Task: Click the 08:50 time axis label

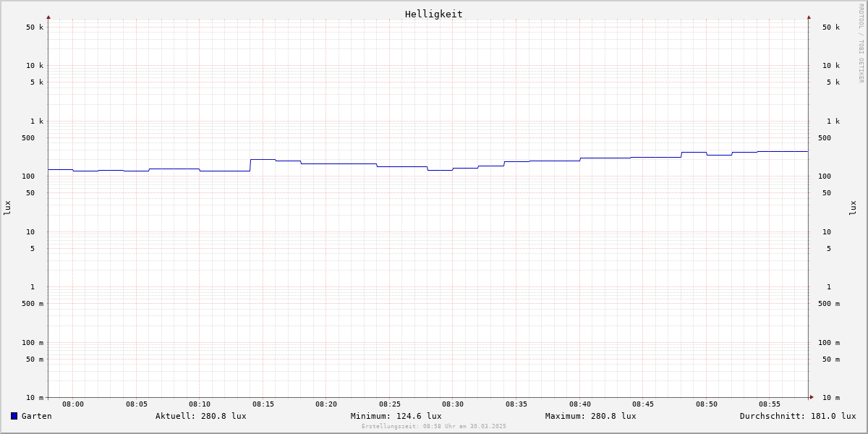Action: pos(707,404)
